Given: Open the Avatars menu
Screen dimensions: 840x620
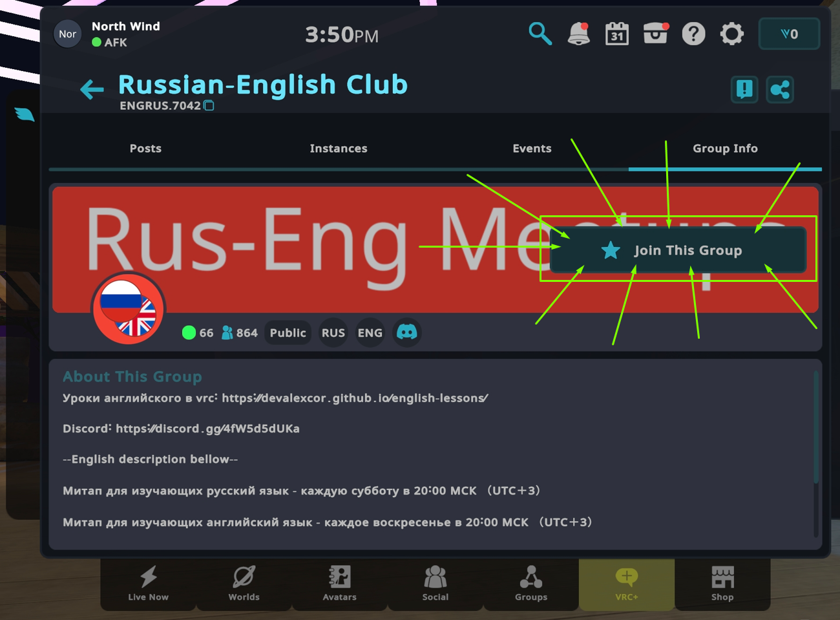Looking at the screenshot, I should point(339,584).
